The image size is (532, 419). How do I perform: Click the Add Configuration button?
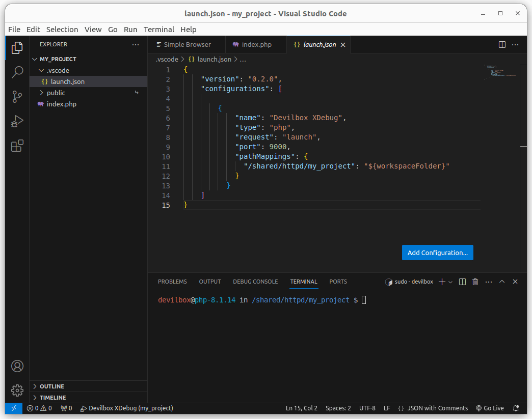coord(437,253)
